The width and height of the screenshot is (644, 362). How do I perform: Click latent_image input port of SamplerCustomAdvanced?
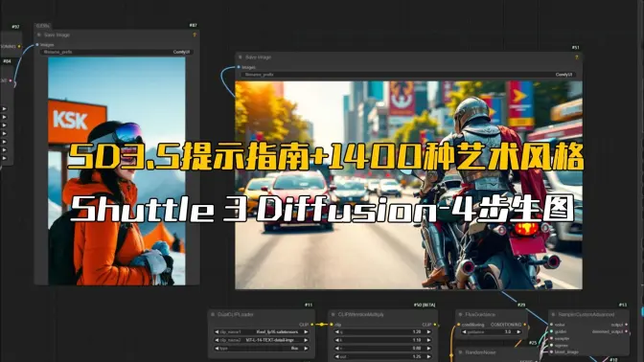coord(551,351)
